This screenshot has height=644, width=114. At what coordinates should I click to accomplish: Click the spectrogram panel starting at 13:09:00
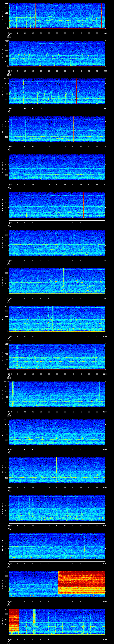pyautogui.click(x=57, y=318)
